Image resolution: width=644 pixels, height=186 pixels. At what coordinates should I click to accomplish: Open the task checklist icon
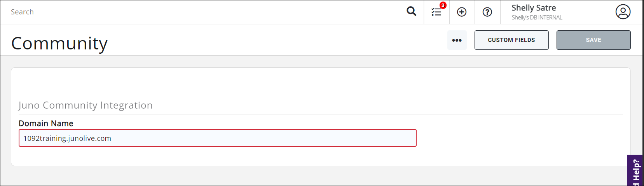click(436, 12)
